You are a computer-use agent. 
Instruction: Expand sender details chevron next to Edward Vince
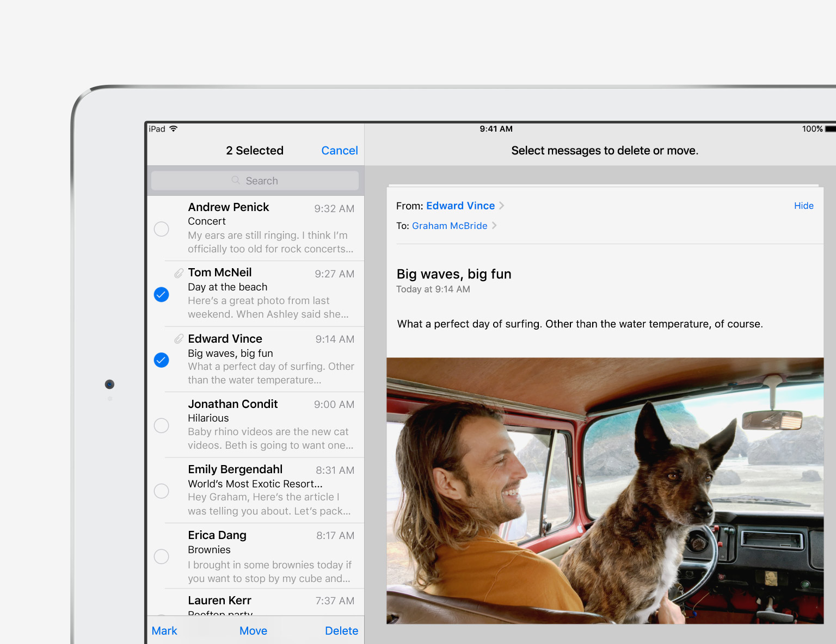coord(502,206)
